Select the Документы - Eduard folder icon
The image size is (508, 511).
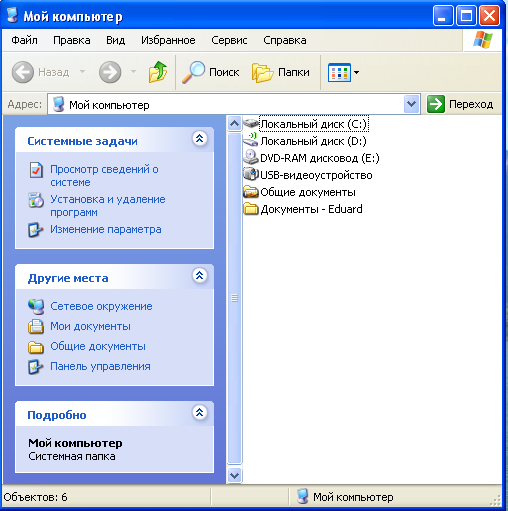point(251,209)
